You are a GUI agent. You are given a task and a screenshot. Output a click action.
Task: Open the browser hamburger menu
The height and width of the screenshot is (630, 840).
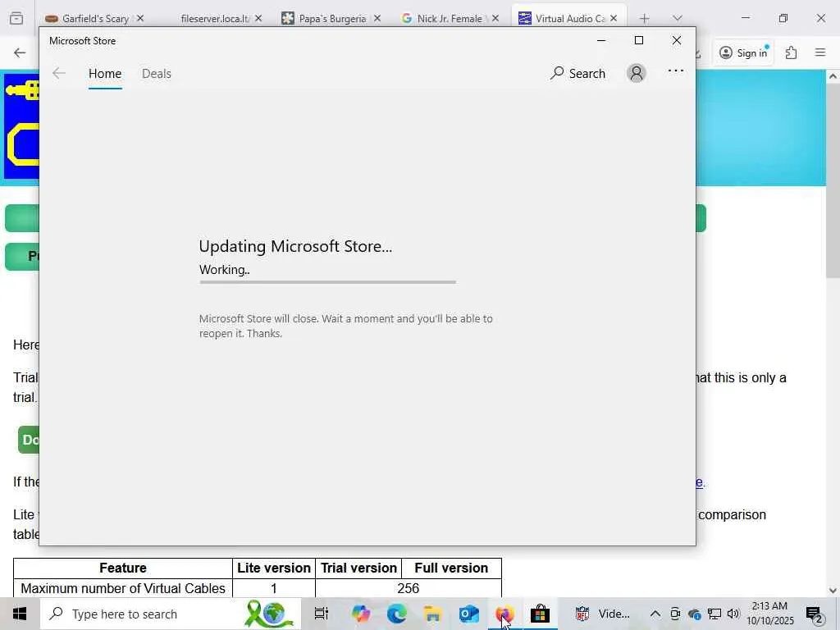820,52
